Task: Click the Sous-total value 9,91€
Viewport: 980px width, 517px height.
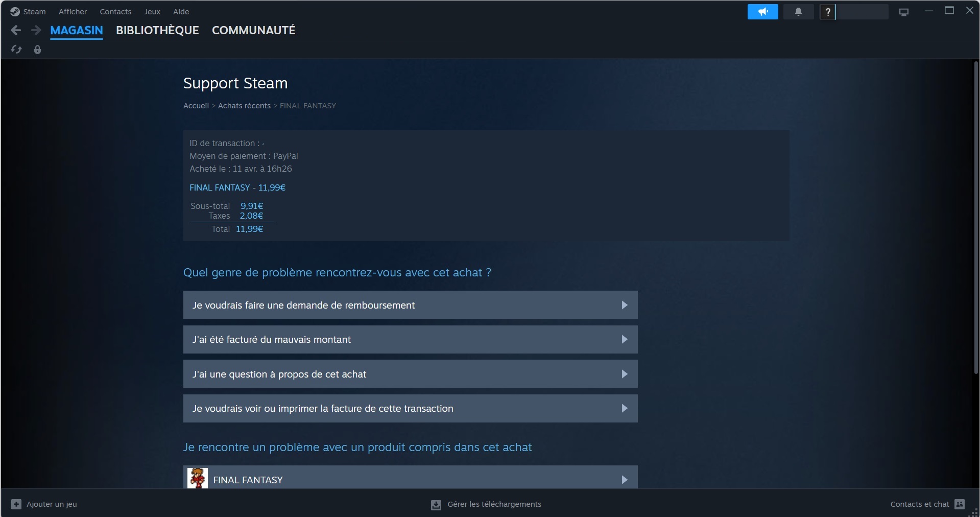Action: [x=252, y=206]
